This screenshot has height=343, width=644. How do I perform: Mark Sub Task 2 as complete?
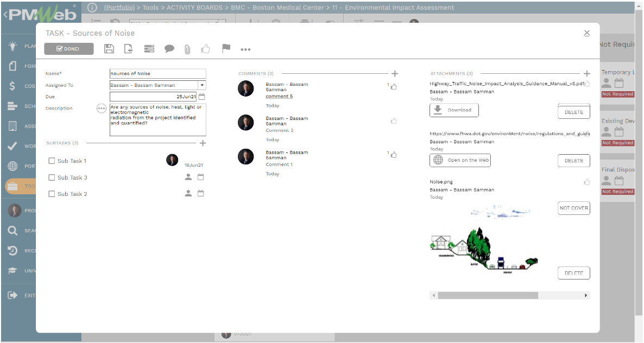pyautogui.click(x=52, y=194)
